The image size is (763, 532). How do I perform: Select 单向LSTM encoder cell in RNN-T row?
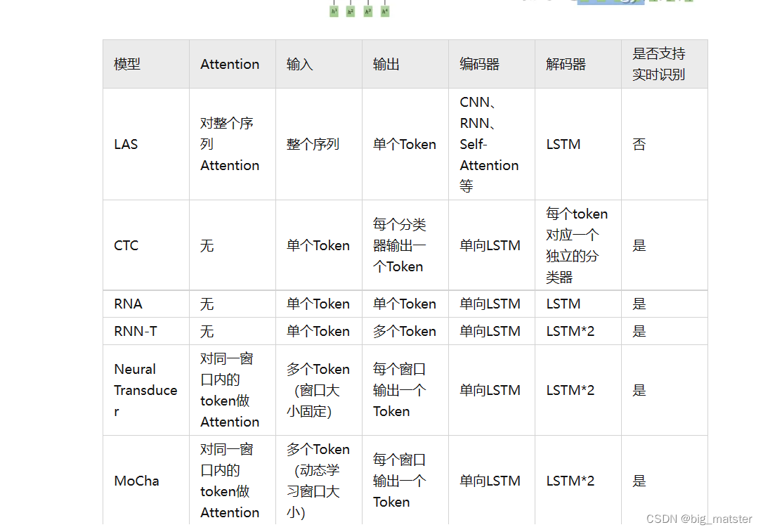click(492, 332)
